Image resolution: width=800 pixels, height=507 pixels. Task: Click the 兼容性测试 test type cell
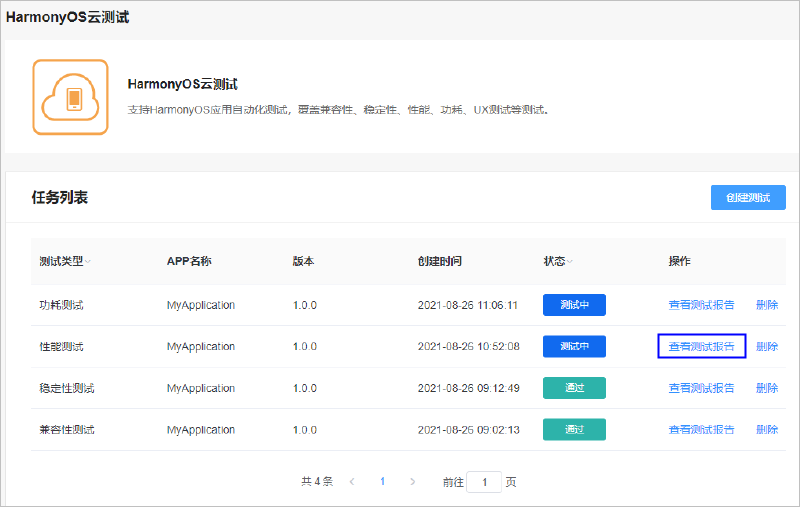[x=67, y=430]
